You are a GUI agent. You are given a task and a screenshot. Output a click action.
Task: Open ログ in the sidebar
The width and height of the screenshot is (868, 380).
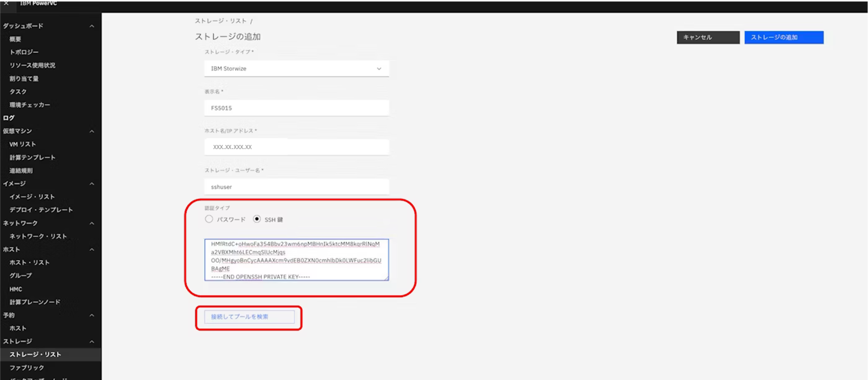[9, 118]
